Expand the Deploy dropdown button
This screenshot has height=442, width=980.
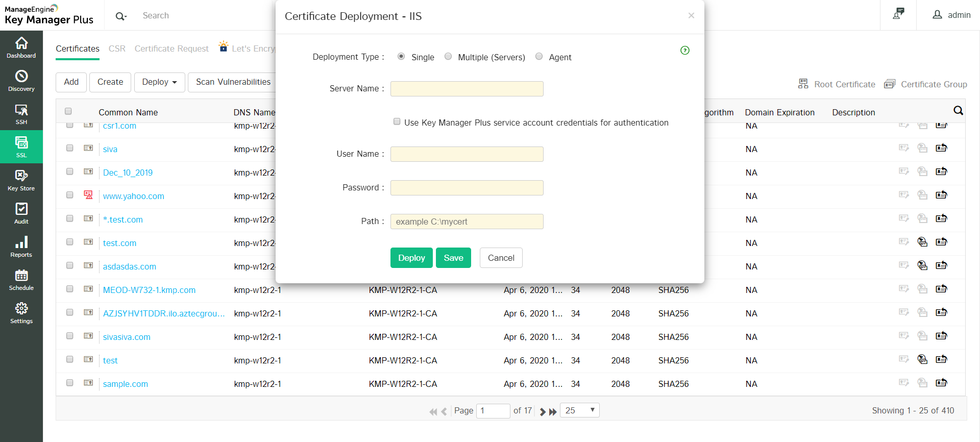[159, 82]
